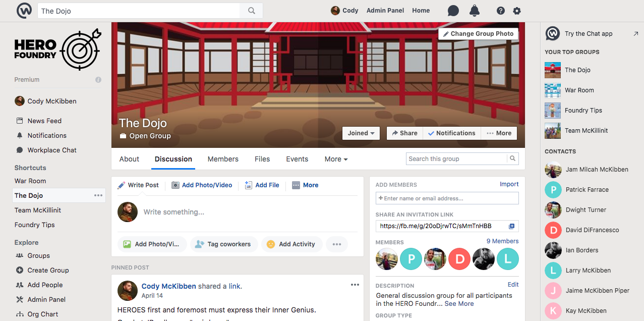Copy the invitation link icon
Image resolution: width=644 pixels, height=321 pixels.
coord(512,226)
